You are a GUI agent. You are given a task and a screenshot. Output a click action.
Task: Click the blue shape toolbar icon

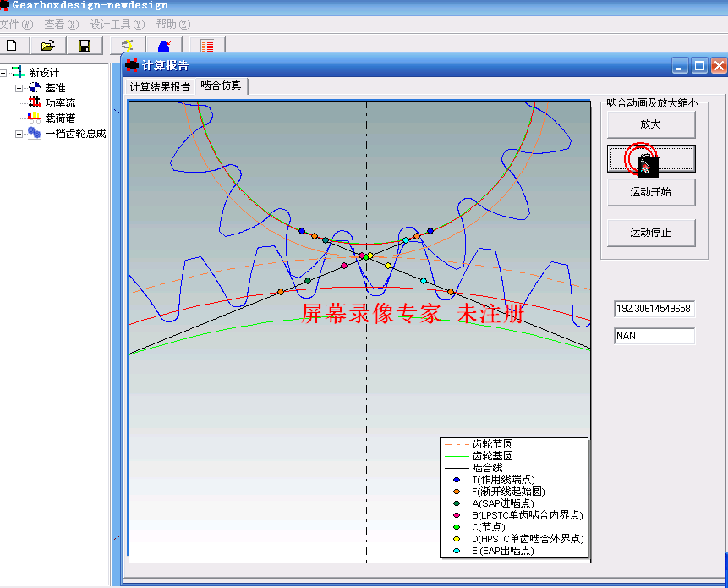[164, 46]
